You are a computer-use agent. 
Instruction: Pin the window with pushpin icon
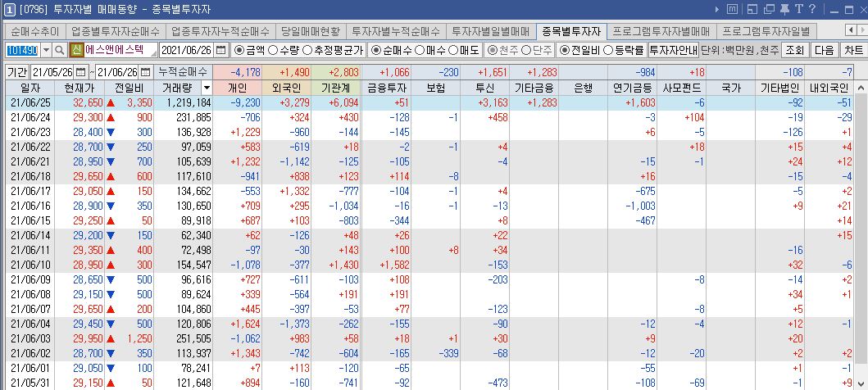point(784,9)
